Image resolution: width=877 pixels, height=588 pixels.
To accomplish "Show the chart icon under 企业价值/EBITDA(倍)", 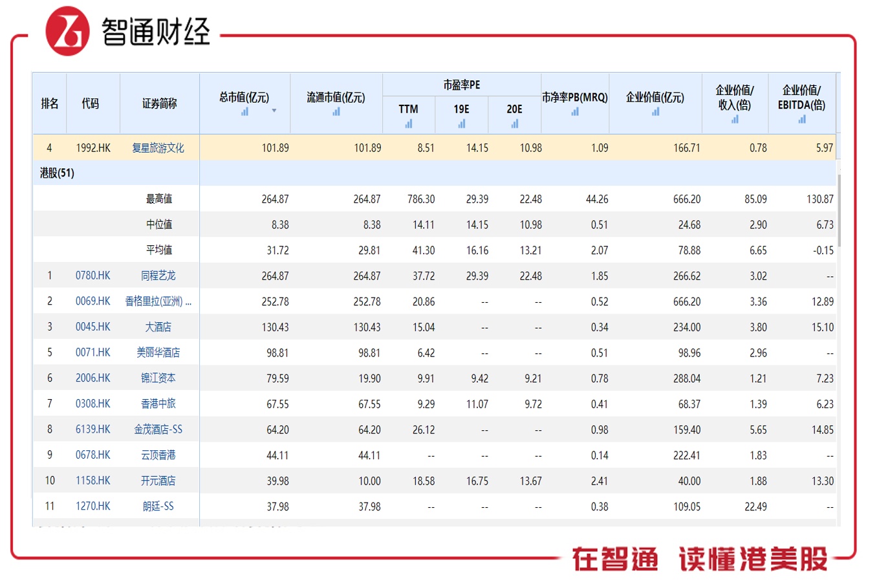I will pyautogui.click(x=802, y=120).
